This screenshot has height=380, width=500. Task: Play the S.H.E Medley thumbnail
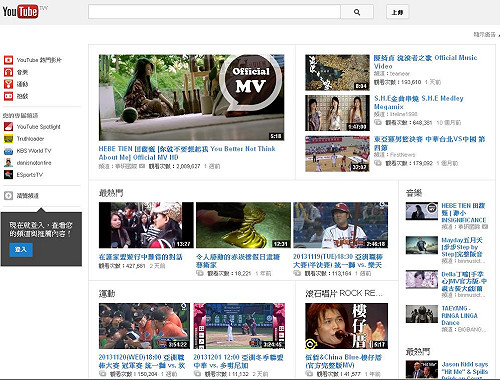337,113
